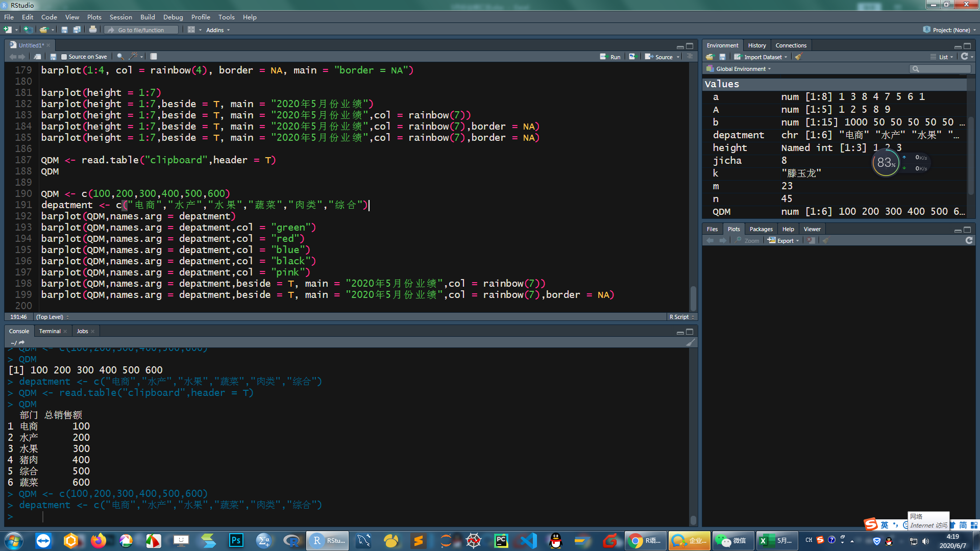The image size is (980, 551).
Task: Toggle show document outline icon
Action: [x=690, y=57]
